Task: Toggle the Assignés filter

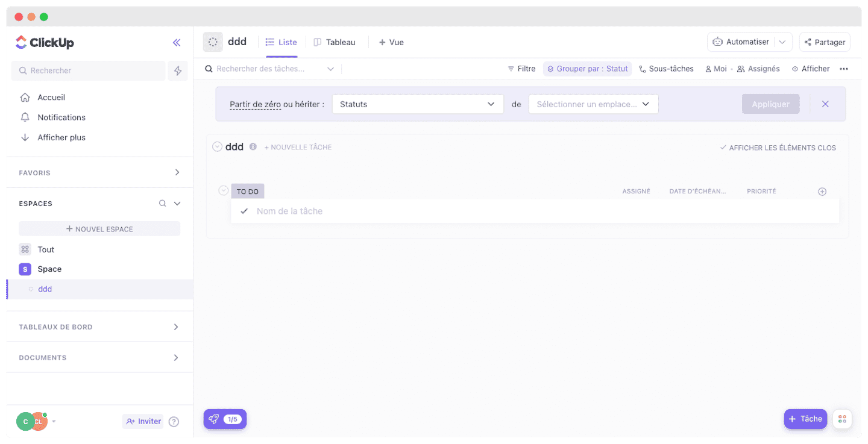Action: [x=758, y=69]
